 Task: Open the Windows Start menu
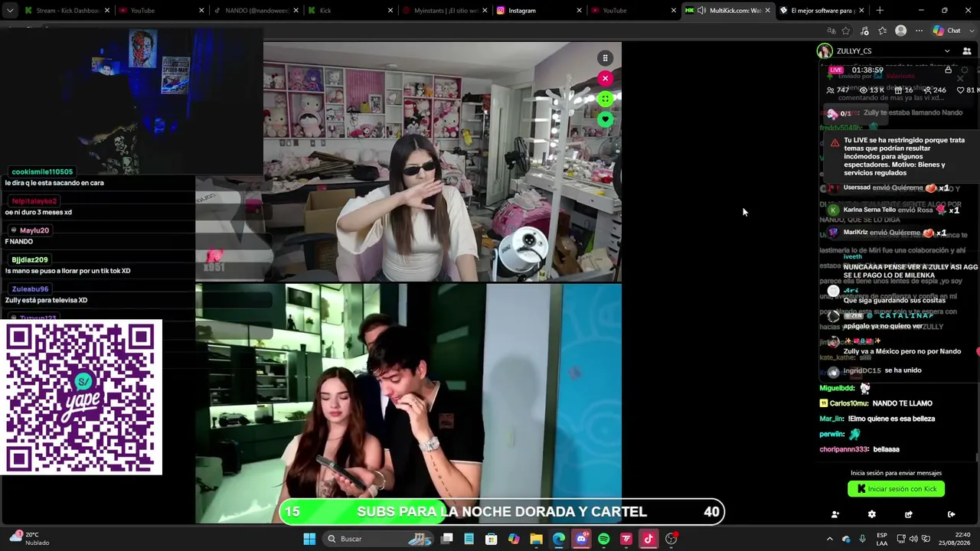309,539
